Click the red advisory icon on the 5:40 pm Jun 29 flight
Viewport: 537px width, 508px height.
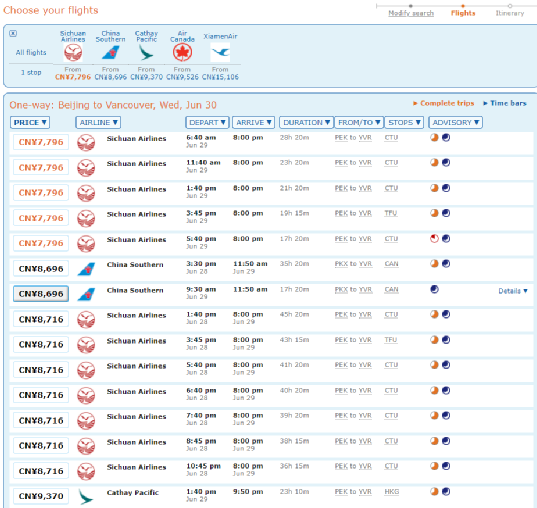tap(434, 239)
